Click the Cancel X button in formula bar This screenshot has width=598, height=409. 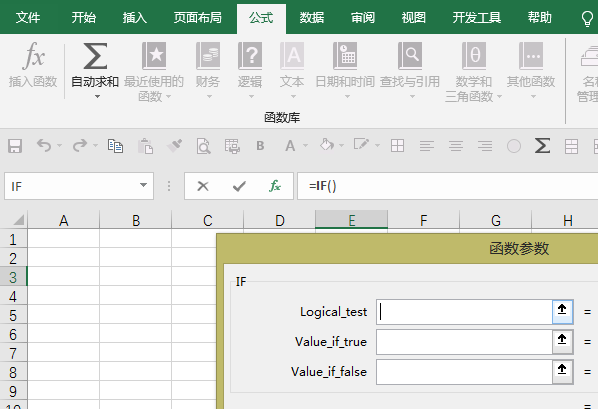click(203, 186)
